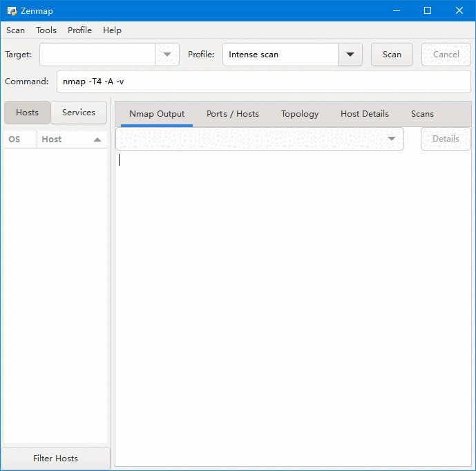Sort by the OS column header
476x471 pixels.
coord(15,140)
